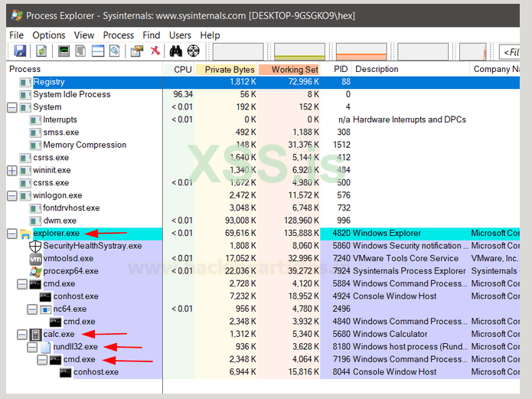The width and height of the screenshot is (532, 399).
Task: Click the shield icon of SecurityHealthSystray.exe
Action: point(35,246)
